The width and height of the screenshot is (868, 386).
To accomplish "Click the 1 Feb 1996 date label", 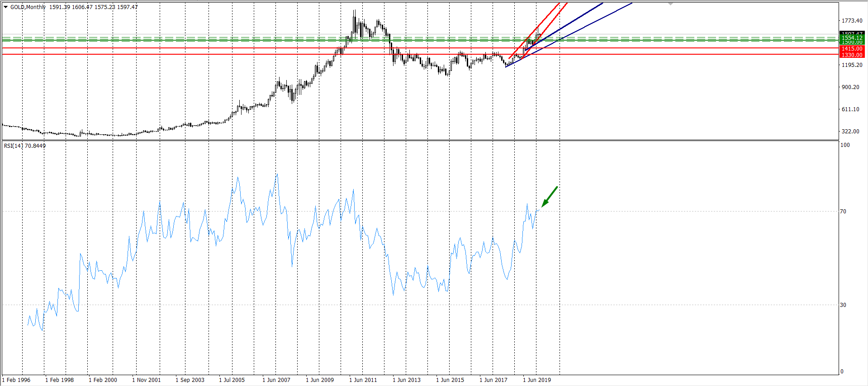I will (x=16, y=380).
